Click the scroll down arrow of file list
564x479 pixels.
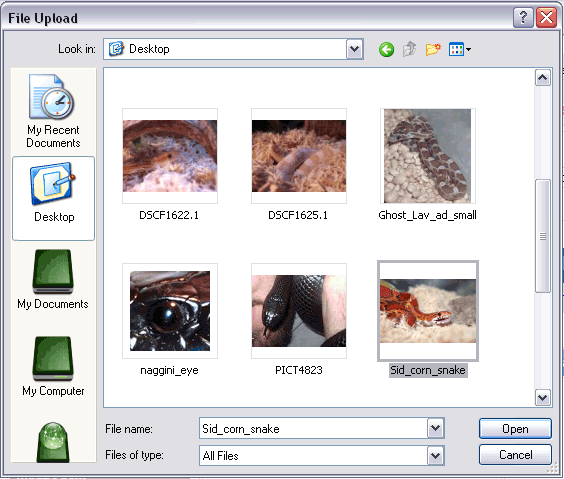pyautogui.click(x=542, y=398)
